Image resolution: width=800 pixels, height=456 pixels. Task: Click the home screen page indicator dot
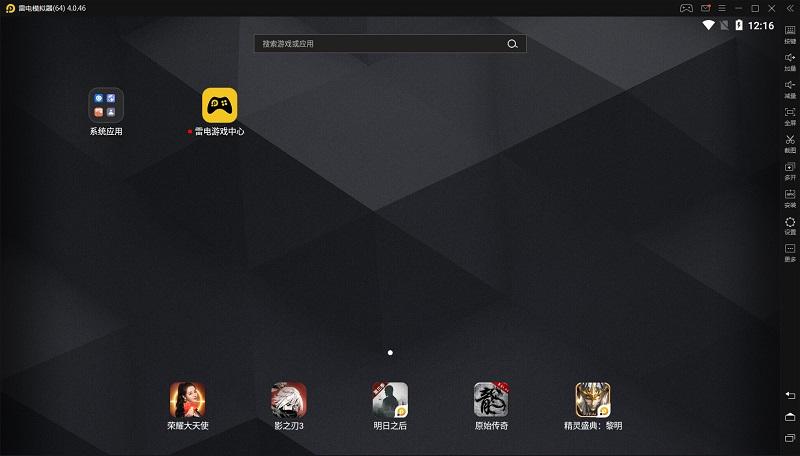[x=390, y=352]
